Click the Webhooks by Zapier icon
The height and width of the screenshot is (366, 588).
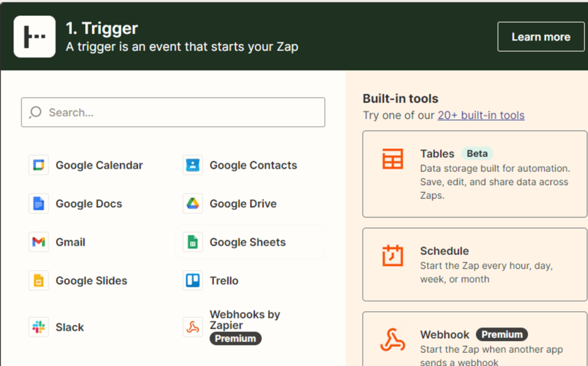coord(193,327)
